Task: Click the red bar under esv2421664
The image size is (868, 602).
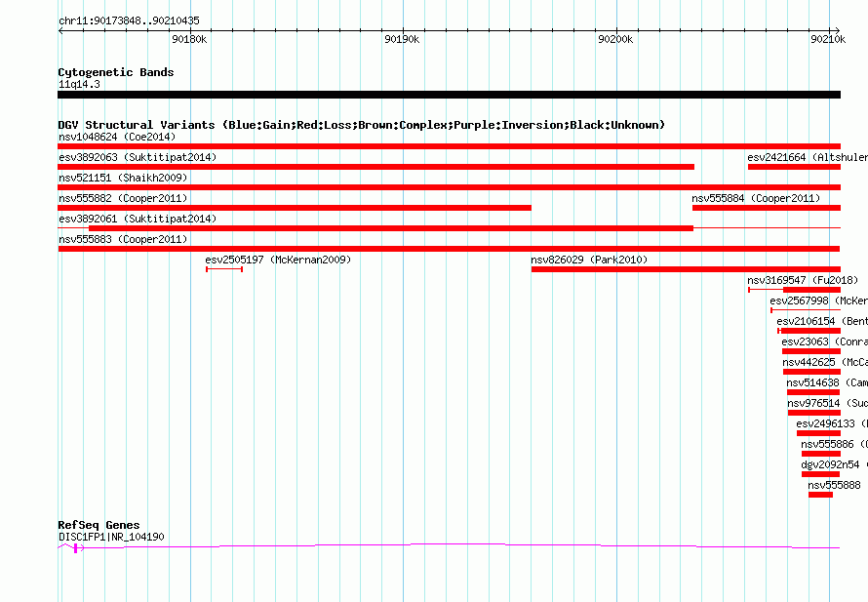Action: click(795, 167)
